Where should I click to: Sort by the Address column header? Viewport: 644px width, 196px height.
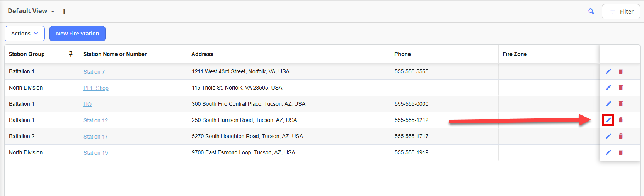(x=202, y=54)
